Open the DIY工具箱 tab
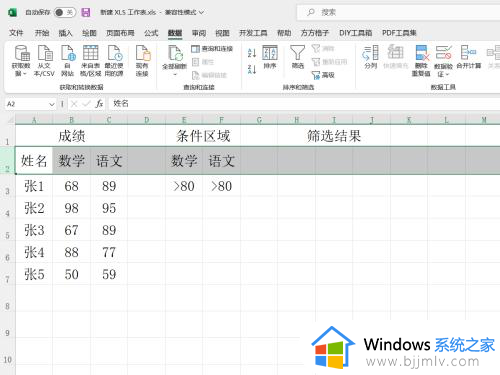The width and height of the screenshot is (500, 375). [x=355, y=33]
